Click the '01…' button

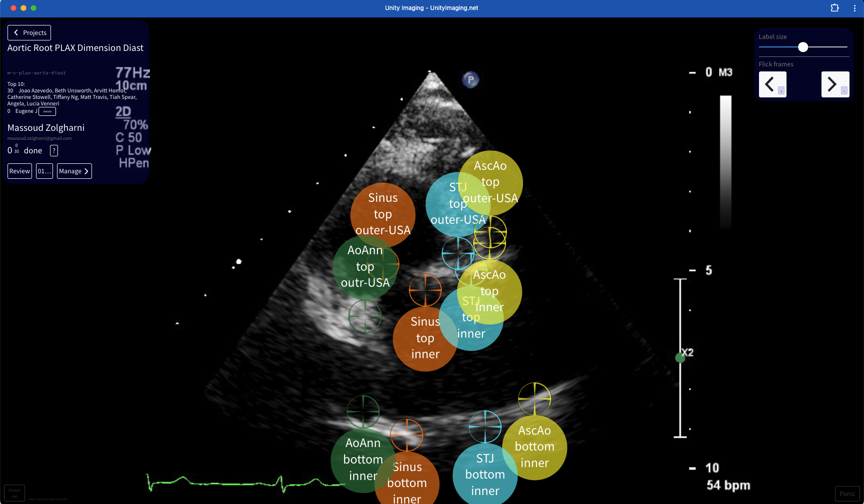[x=44, y=171]
